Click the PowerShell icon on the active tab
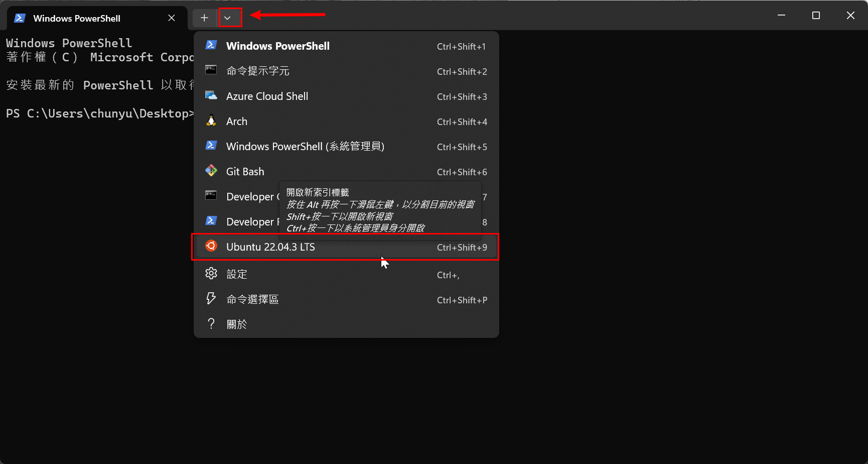 point(20,18)
